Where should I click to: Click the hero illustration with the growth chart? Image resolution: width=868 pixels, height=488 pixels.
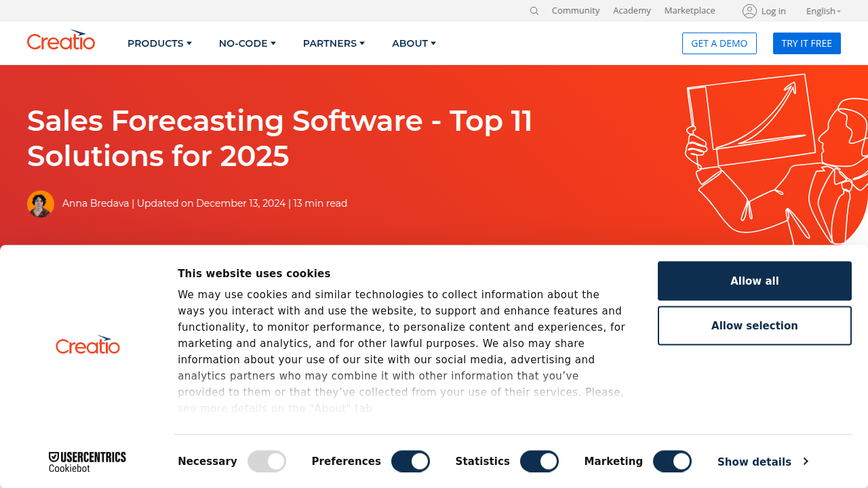[776, 158]
